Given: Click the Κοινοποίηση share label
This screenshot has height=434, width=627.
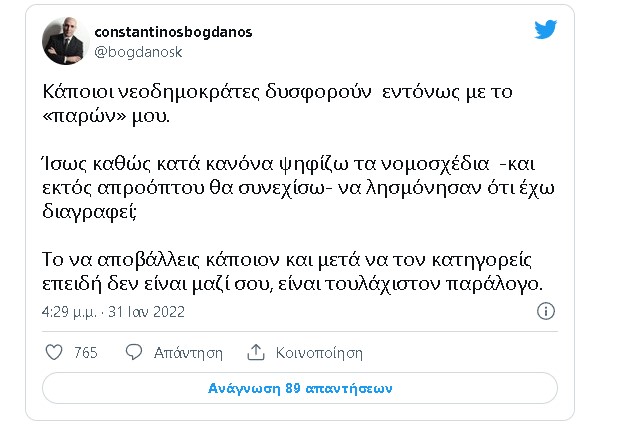Looking at the screenshot, I should pyautogui.click(x=319, y=353).
